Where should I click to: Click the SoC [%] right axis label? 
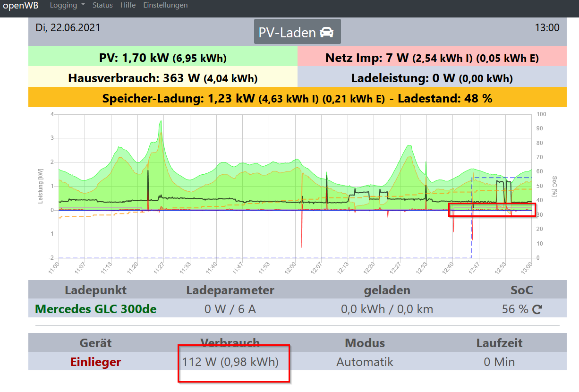coord(554,186)
